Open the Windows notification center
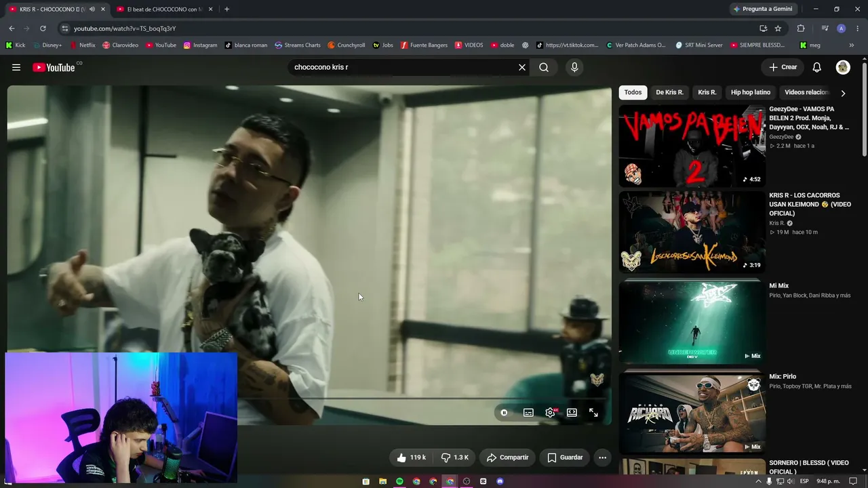 point(853,481)
